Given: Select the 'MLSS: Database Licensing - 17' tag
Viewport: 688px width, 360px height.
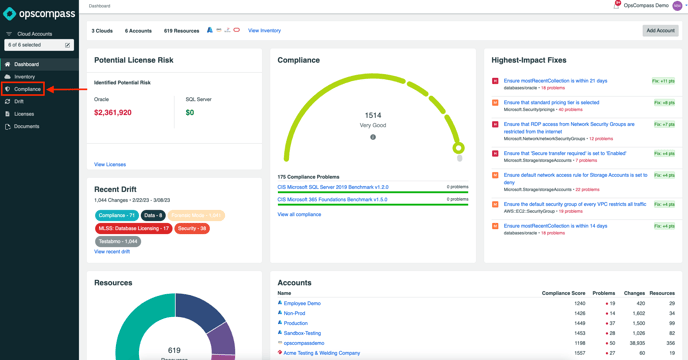Looking at the screenshot, I should (133, 228).
